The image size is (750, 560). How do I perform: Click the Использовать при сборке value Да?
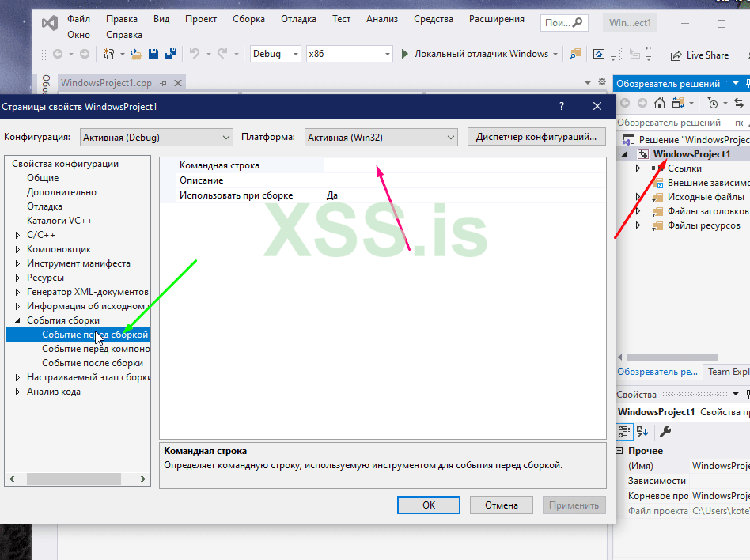(x=464, y=195)
